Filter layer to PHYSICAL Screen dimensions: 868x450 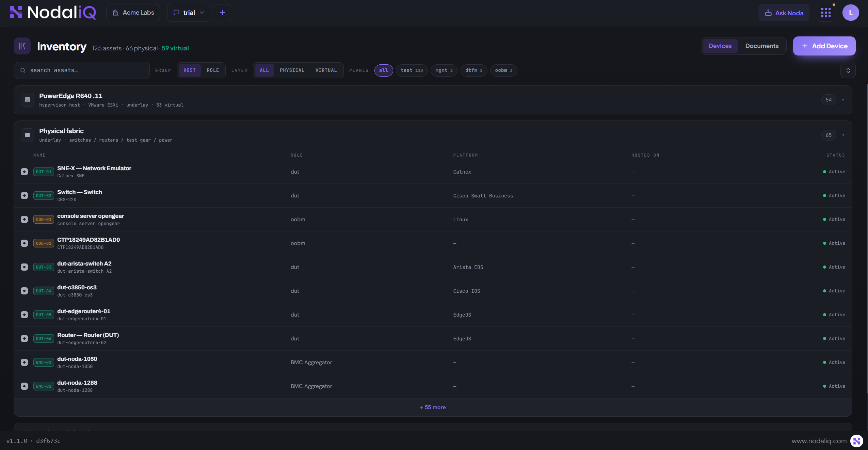292,70
